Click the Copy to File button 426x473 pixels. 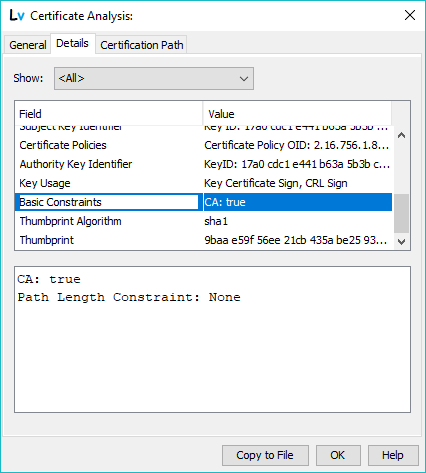(x=265, y=455)
